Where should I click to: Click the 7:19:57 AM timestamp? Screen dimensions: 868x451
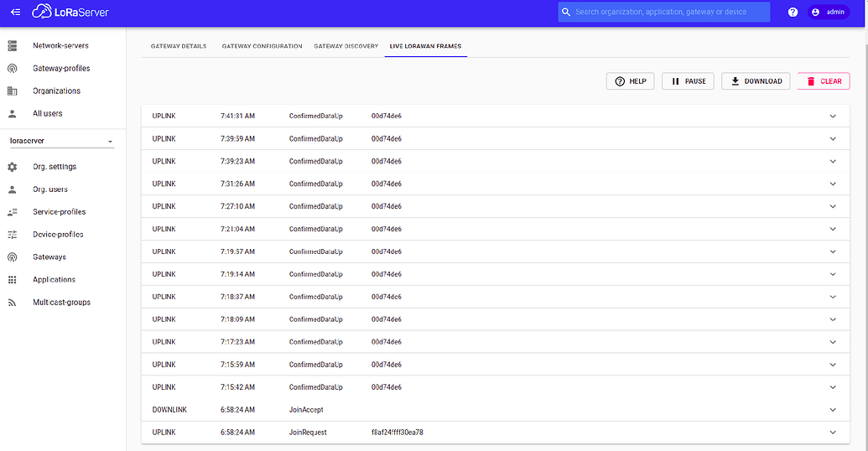237,251
